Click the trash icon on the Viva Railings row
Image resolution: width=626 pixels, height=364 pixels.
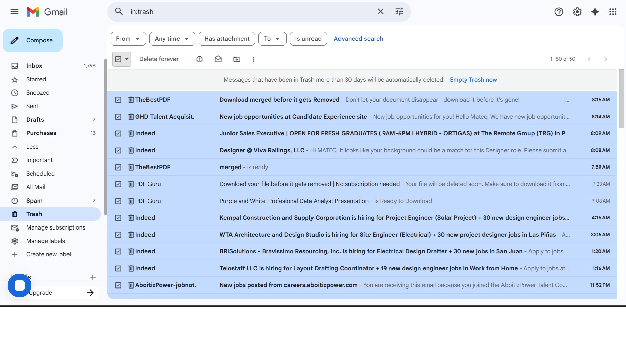131,150
